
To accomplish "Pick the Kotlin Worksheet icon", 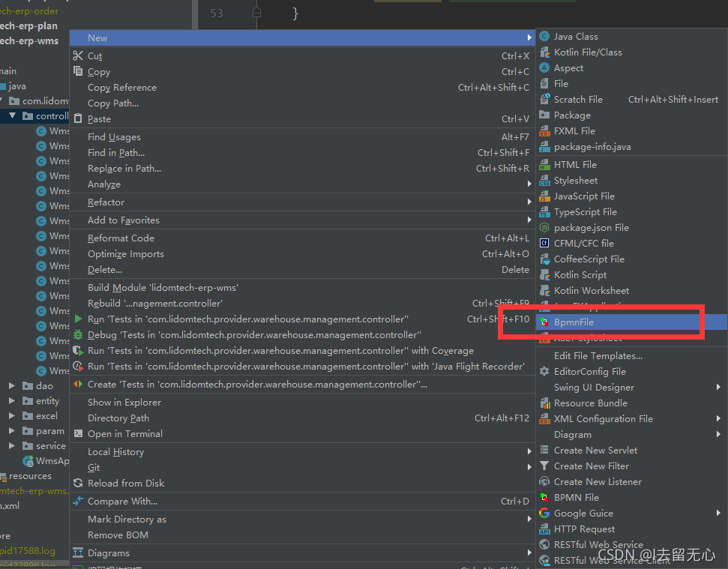I will pos(544,291).
